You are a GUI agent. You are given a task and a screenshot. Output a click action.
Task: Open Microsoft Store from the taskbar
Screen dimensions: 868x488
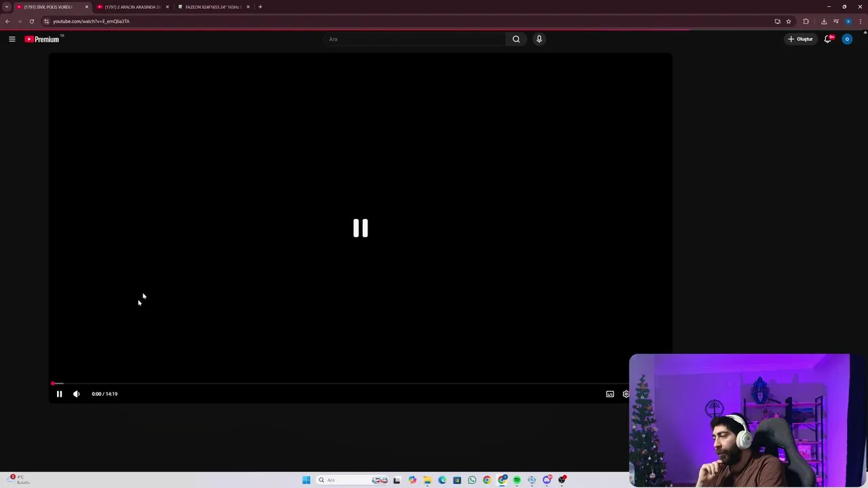pos(457,480)
